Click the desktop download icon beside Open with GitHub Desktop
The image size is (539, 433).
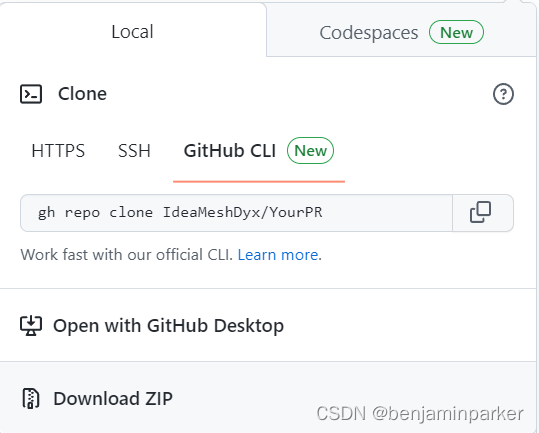(31, 325)
